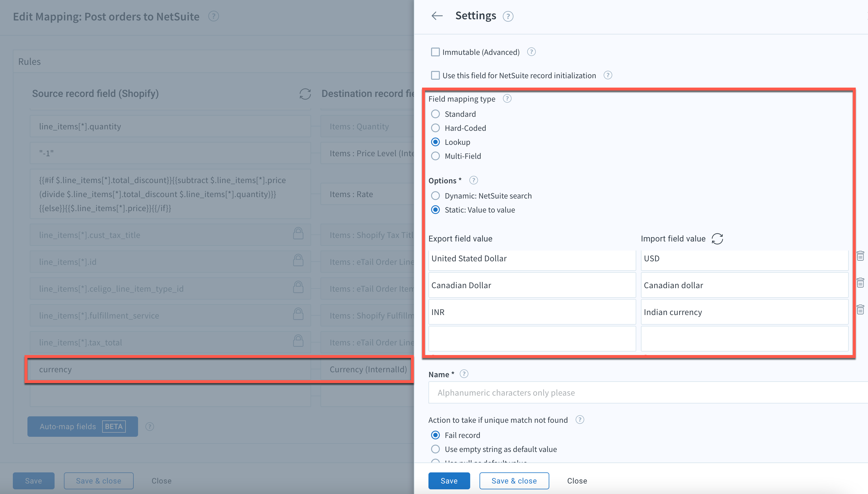
Task: Open help icon next to Settings title
Action: pyautogui.click(x=508, y=16)
